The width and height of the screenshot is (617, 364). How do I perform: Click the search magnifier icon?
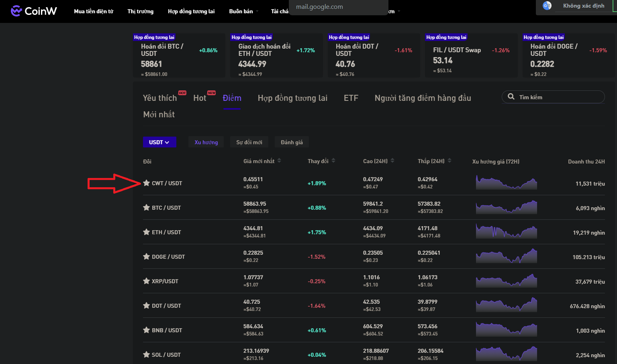[511, 97]
